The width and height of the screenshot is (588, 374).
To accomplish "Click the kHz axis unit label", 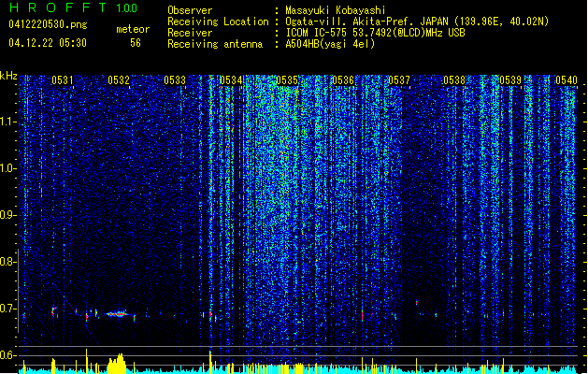I will point(8,76).
